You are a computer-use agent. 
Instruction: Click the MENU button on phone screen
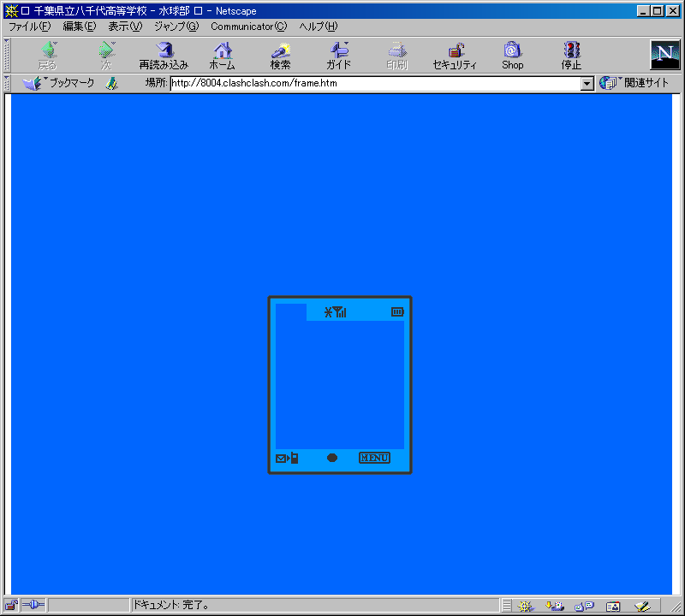coord(374,458)
